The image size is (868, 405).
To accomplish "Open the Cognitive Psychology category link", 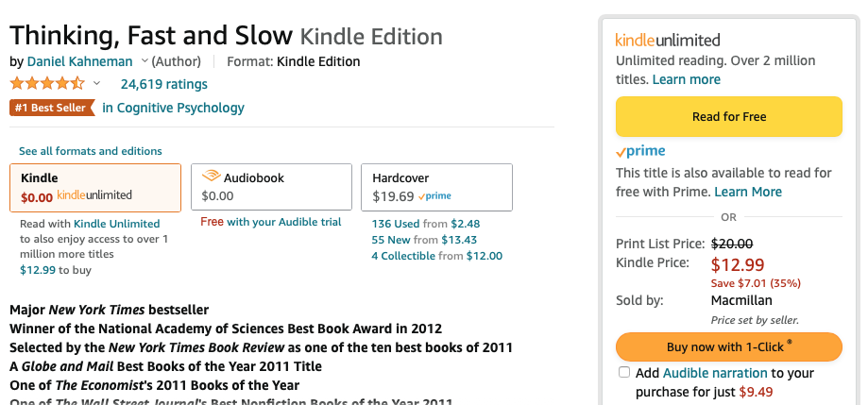I will pyautogui.click(x=173, y=108).
